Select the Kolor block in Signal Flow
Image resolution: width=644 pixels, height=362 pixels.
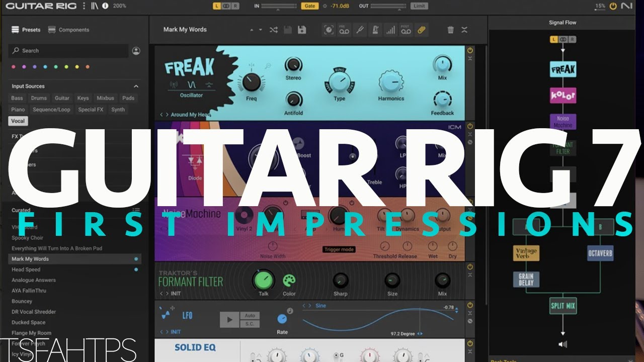tap(563, 95)
